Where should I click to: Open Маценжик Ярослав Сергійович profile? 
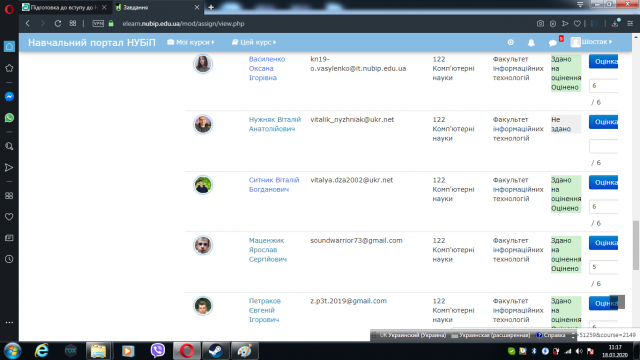coord(268,250)
